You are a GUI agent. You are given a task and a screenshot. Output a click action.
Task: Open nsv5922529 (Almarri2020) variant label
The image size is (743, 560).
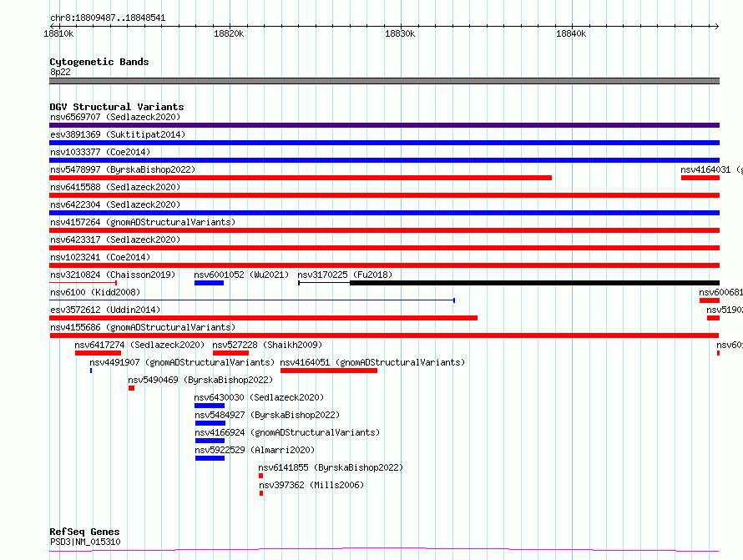(x=255, y=450)
